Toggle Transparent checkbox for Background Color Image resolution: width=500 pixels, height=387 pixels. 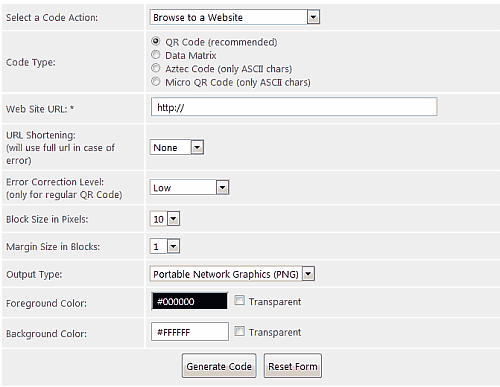pos(239,331)
